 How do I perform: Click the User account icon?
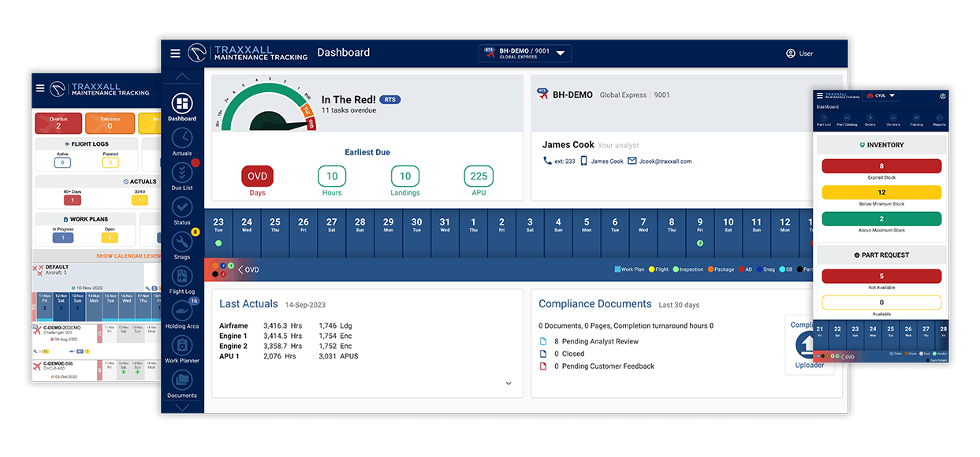[791, 54]
